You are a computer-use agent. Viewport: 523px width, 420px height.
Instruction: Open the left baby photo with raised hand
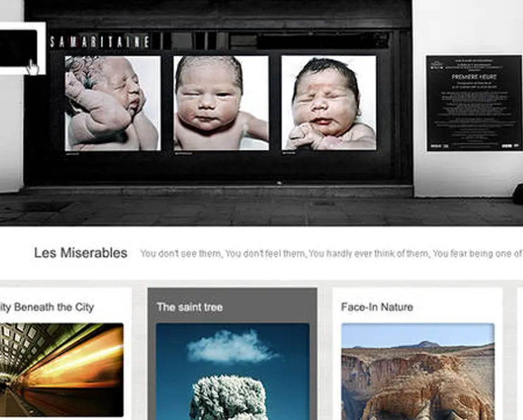(x=112, y=103)
